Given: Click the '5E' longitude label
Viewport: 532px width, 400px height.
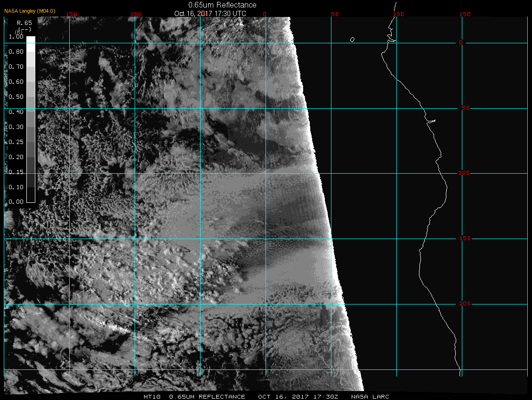Looking at the screenshot, I should (335, 14).
